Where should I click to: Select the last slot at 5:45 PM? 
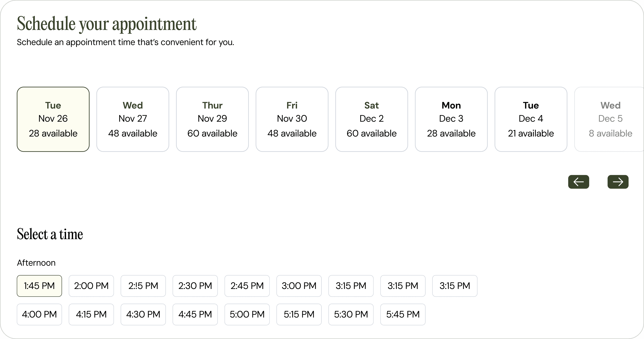[x=403, y=314]
